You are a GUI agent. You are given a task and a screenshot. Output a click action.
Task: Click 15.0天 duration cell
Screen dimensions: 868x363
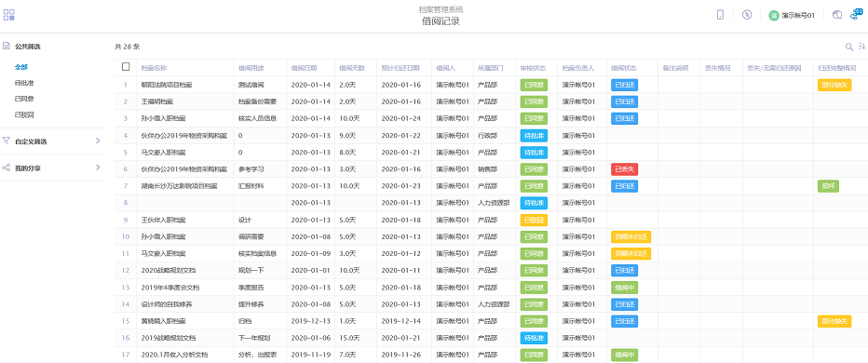click(350, 338)
